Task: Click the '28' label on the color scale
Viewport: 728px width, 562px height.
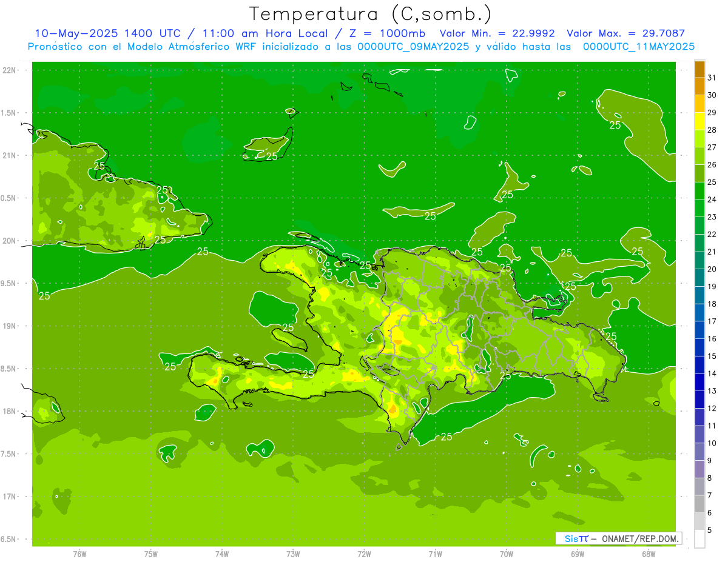Action: (x=712, y=130)
